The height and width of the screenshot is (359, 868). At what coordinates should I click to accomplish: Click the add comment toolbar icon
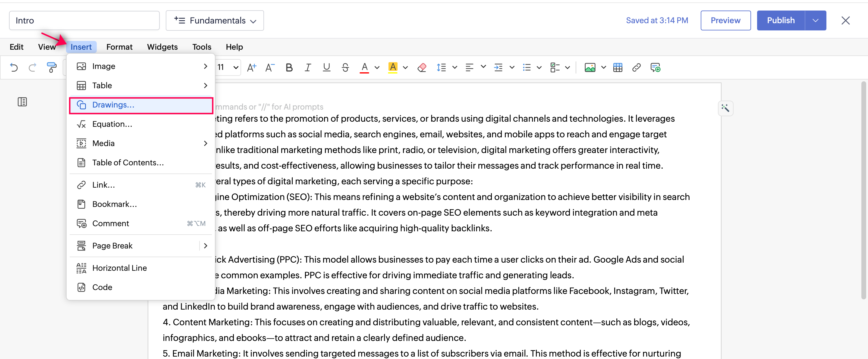(x=655, y=67)
